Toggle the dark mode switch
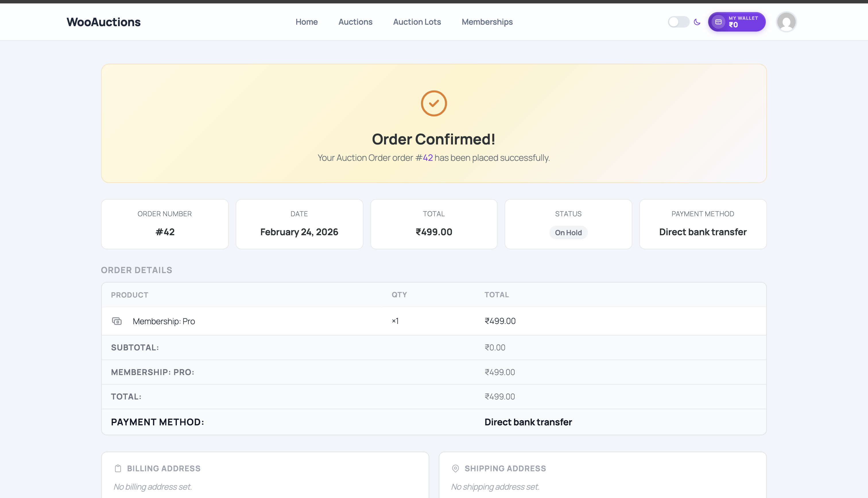This screenshot has height=498, width=868. 678,22
